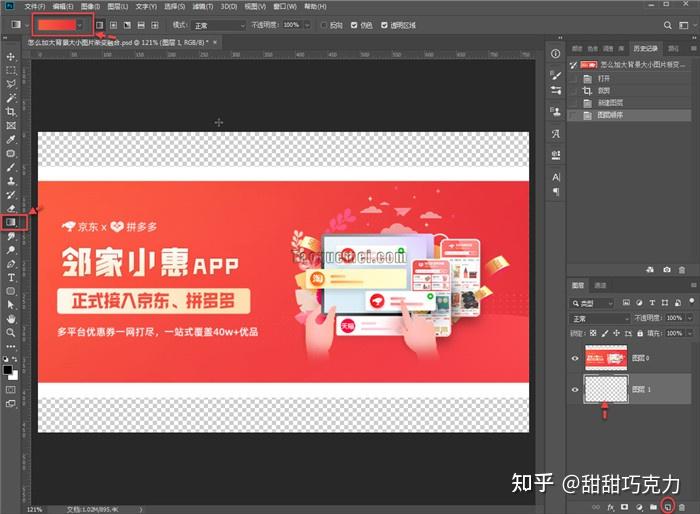This screenshot has height=514, width=700.
Task: Select the Pen tool
Action: 11,264
